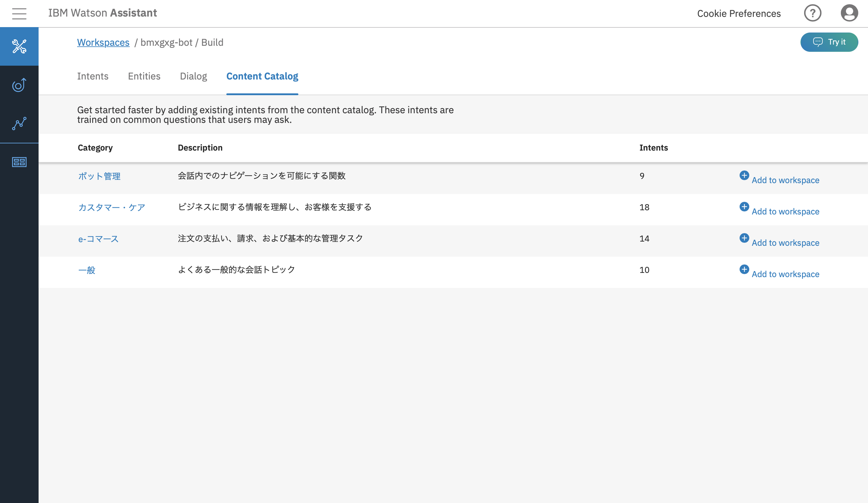Switch to the Intents tab
This screenshot has width=868, height=503.
click(x=93, y=76)
